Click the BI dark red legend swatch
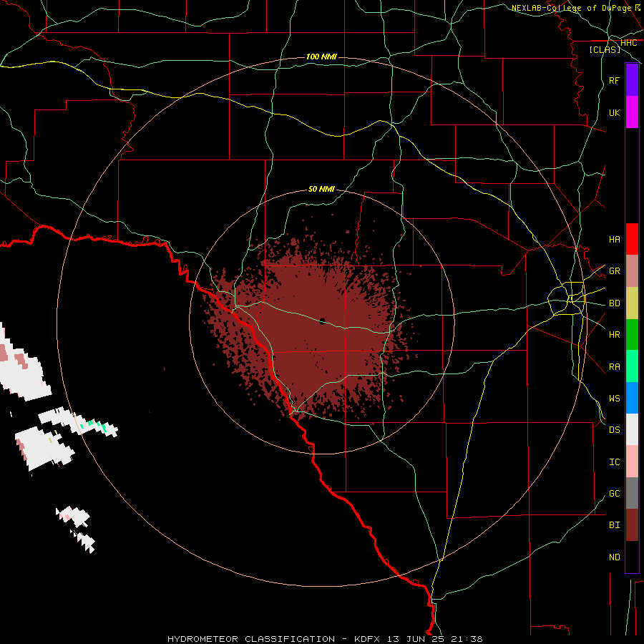This screenshot has height=644, width=644. click(x=632, y=525)
